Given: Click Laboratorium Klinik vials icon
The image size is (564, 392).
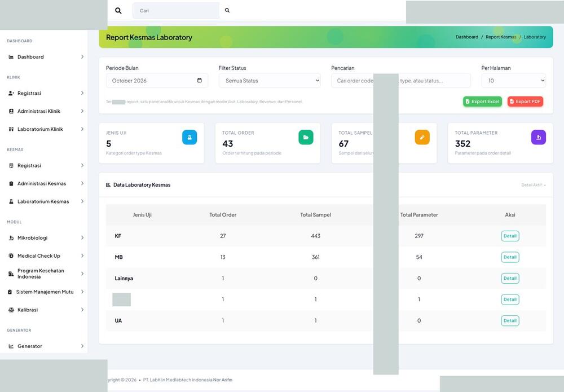Looking at the screenshot, I should (11, 129).
